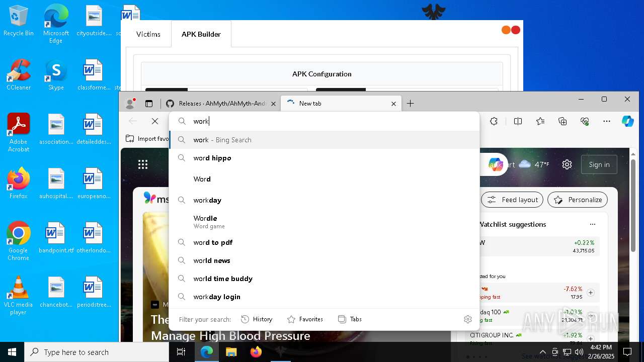Screen dimensions: 644x362
Task: Select the VLC media player desktop icon
Action: [19, 296]
